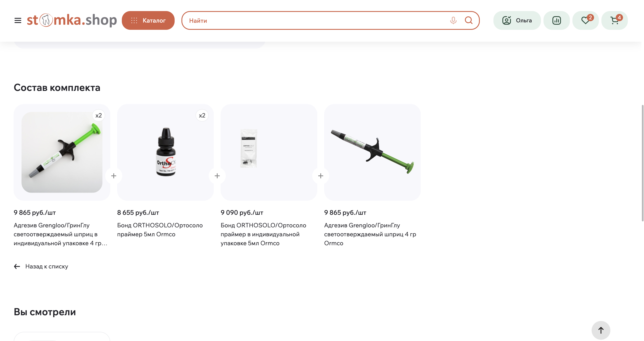Go back via Назад к списку
Screen dimensions: 644x341
point(41,266)
